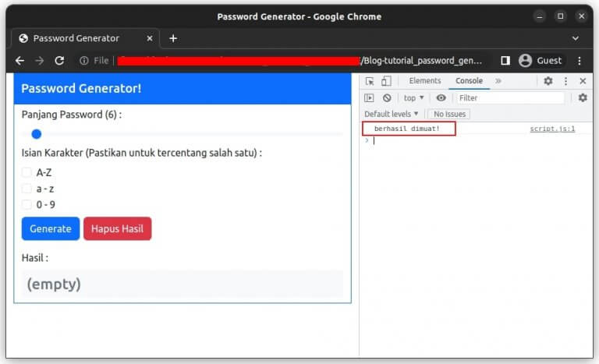
Task: Reload the Password Generator page
Action: coord(59,60)
